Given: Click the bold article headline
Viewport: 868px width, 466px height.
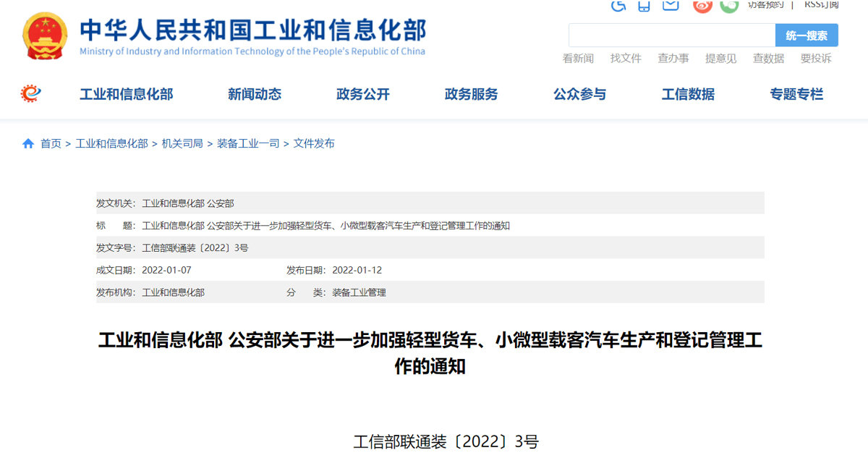Looking at the screenshot, I should click(x=430, y=353).
